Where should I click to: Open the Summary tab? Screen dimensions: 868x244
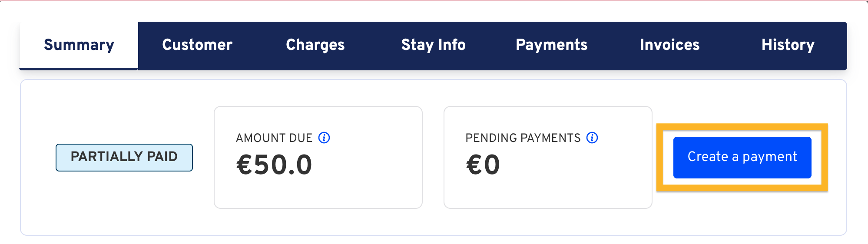pyautogui.click(x=79, y=45)
